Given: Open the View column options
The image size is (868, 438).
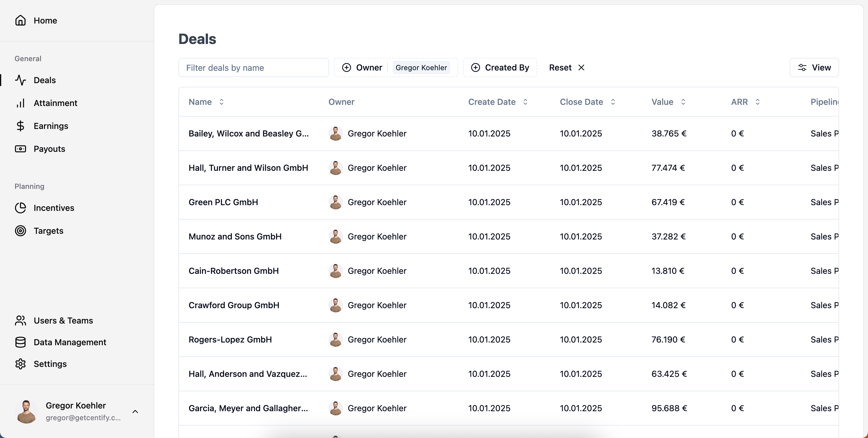Looking at the screenshot, I should [814, 68].
